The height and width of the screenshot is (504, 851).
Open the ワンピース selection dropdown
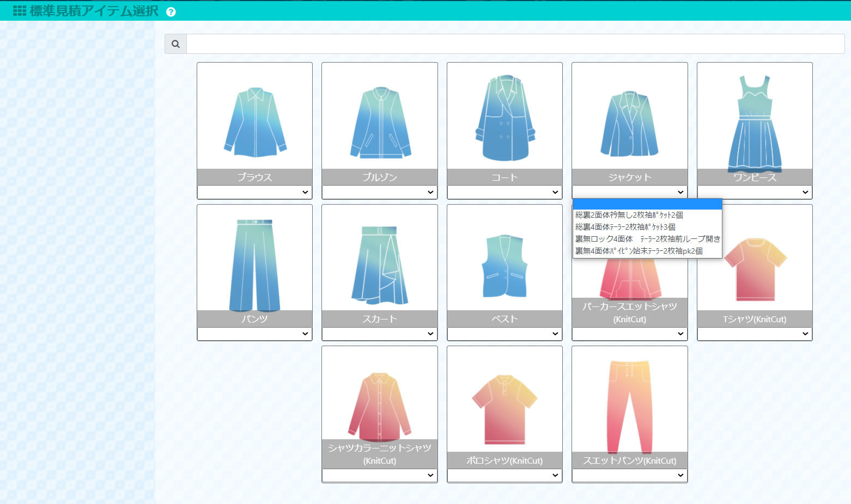coord(755,192)
